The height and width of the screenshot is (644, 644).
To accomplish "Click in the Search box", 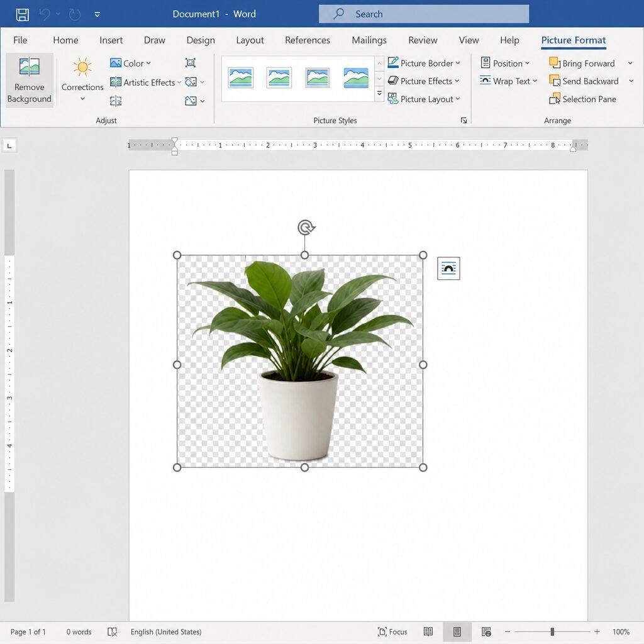I will coord(423,14).
